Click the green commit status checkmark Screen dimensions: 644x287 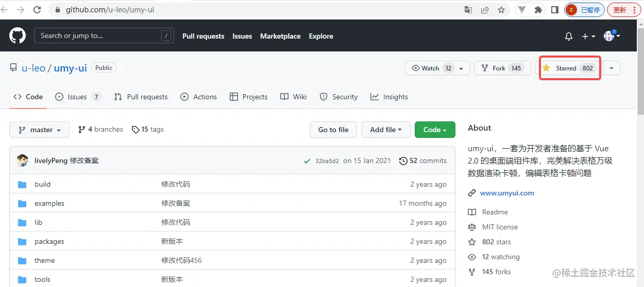[x=307, y=161]
